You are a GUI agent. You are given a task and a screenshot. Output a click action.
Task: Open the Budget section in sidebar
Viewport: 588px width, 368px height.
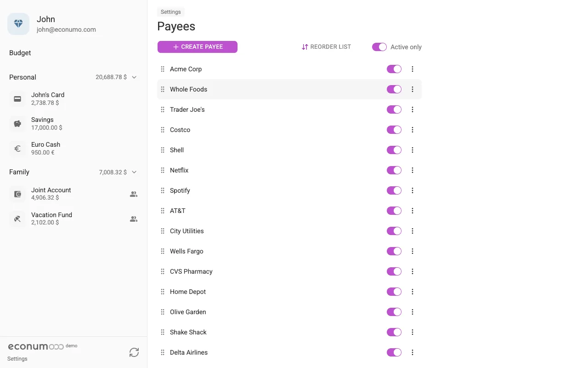[20, 53]
